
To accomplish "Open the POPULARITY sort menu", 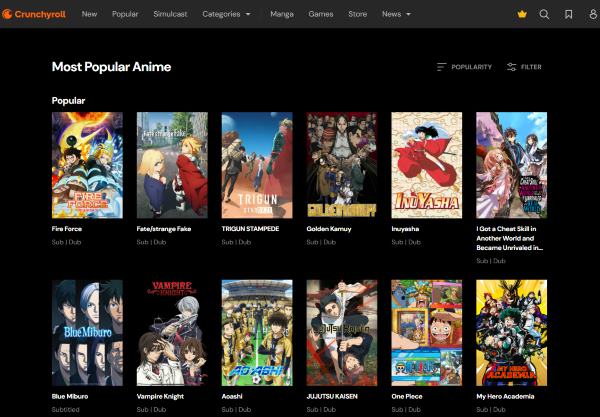I will click(x=464, y=67).
